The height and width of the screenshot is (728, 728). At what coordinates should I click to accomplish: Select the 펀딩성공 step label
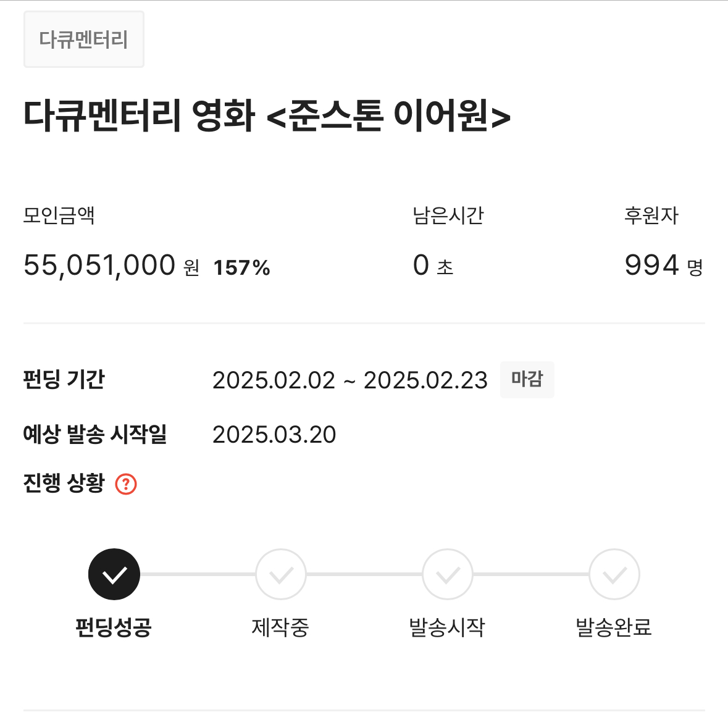pyautogui.click(x=114, y=627)
